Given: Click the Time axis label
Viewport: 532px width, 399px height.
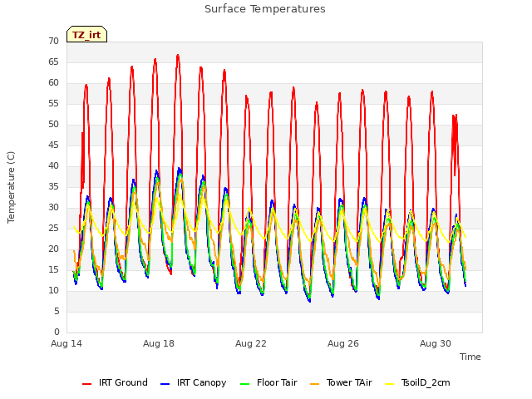Looking at the screenshot, I should coord(470,357).
